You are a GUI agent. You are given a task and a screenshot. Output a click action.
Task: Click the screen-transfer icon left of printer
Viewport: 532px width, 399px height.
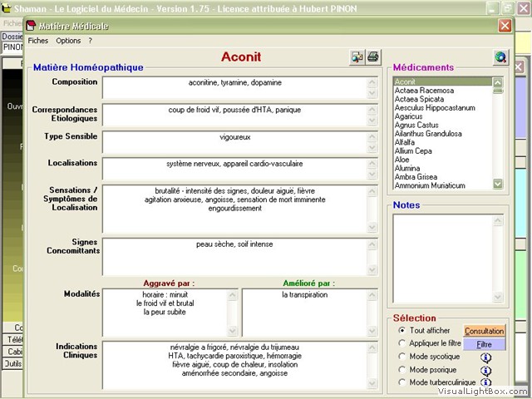357,57
